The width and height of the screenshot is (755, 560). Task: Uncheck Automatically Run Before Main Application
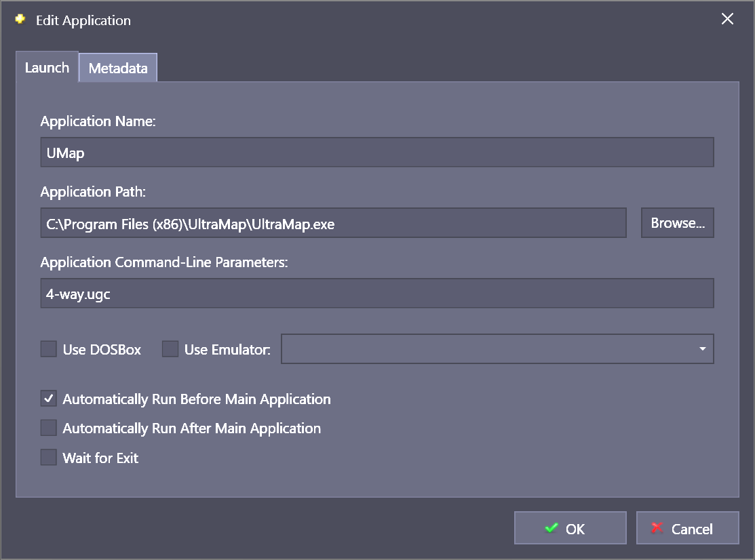(x=49, y=399)
